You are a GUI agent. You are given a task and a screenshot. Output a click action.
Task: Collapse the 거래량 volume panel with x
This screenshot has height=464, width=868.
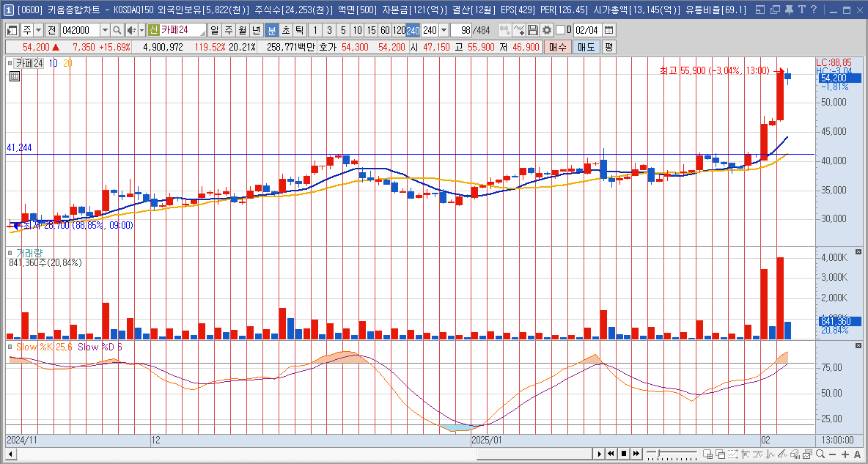click(858, 252)
